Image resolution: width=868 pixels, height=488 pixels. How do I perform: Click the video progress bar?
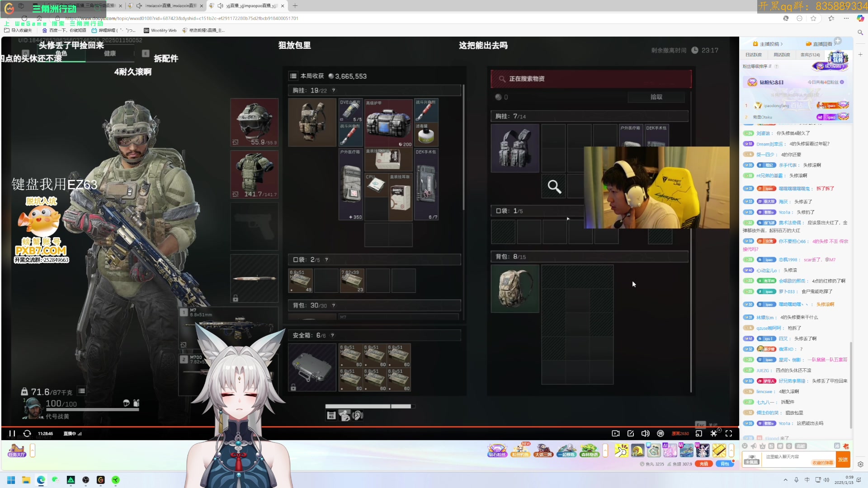coord(370,427)
